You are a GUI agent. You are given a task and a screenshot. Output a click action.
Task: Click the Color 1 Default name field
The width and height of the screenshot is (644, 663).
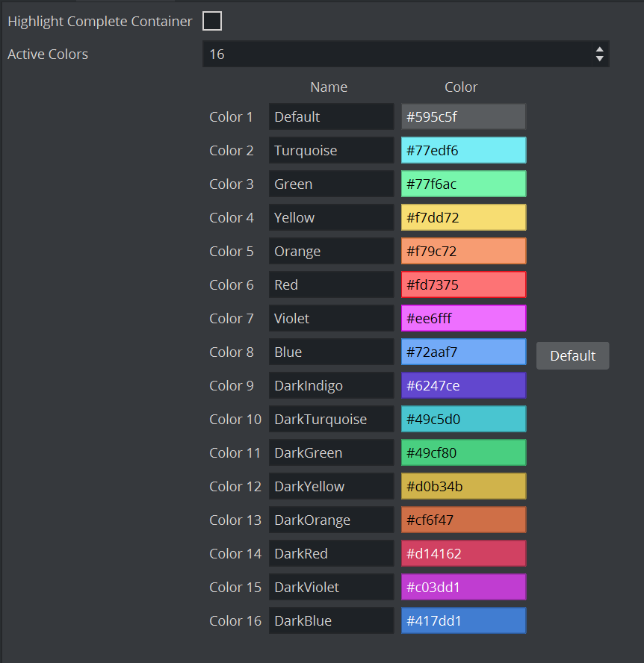pos(331,116)
